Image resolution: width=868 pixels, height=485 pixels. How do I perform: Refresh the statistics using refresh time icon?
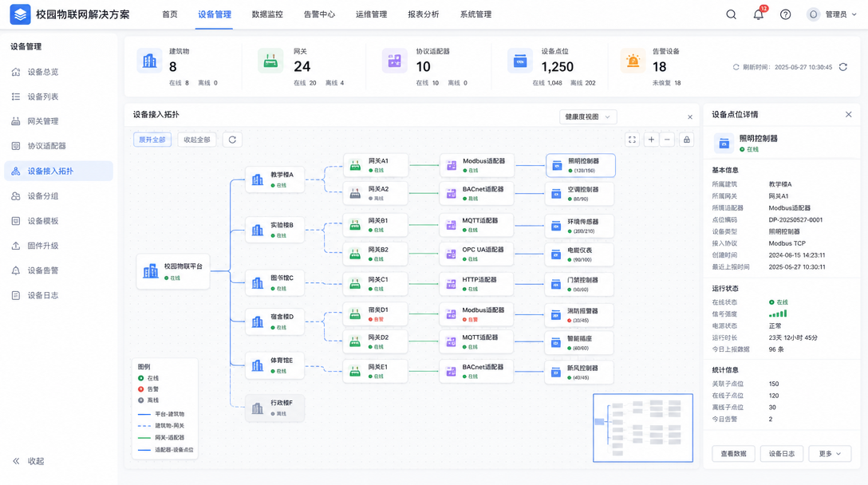click(x=842, y=67)
